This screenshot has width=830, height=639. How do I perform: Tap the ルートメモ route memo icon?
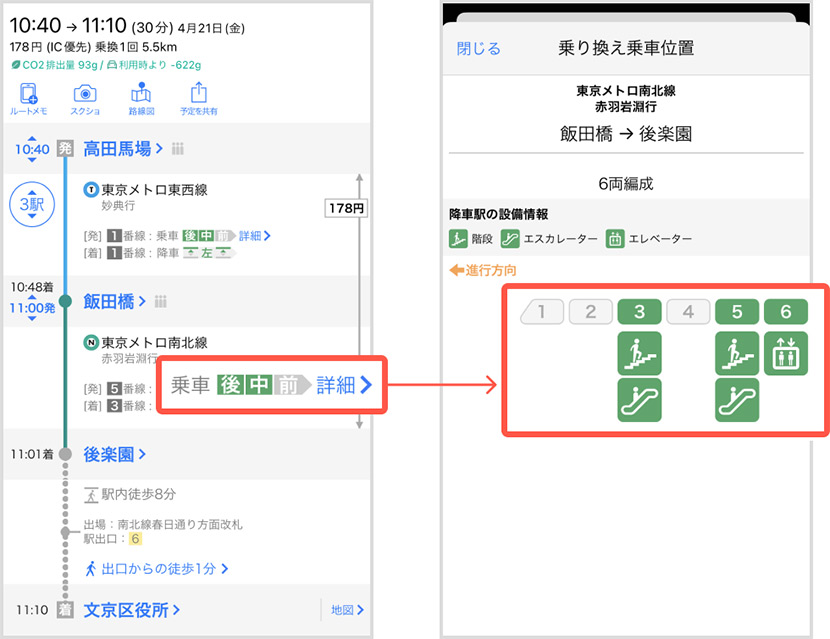point(29,99)
